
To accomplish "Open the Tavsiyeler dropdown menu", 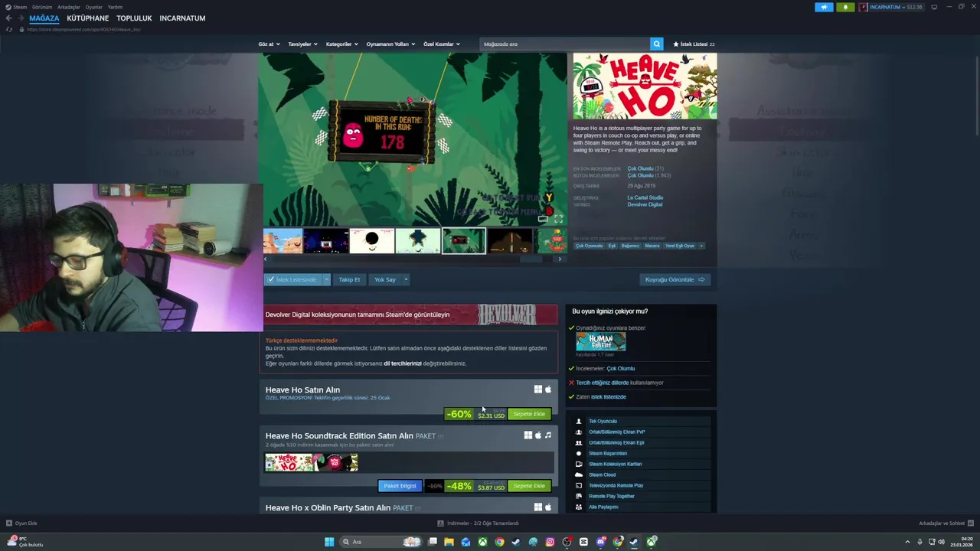I will 302,44.
